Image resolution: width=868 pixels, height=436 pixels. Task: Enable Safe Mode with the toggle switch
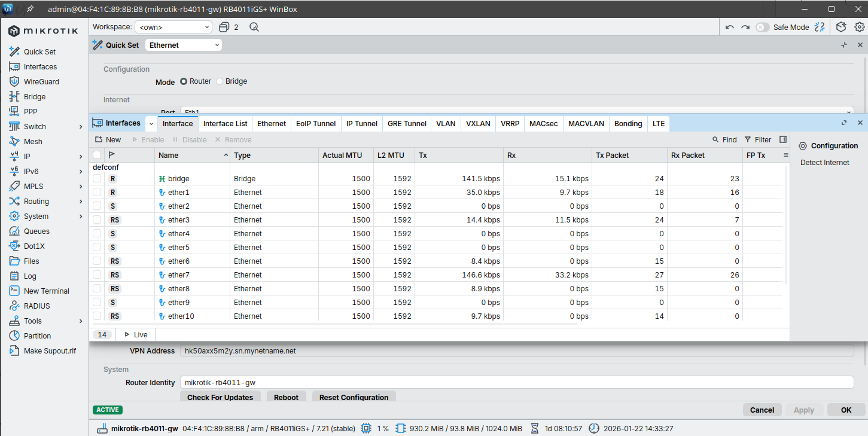coord(762,27)
